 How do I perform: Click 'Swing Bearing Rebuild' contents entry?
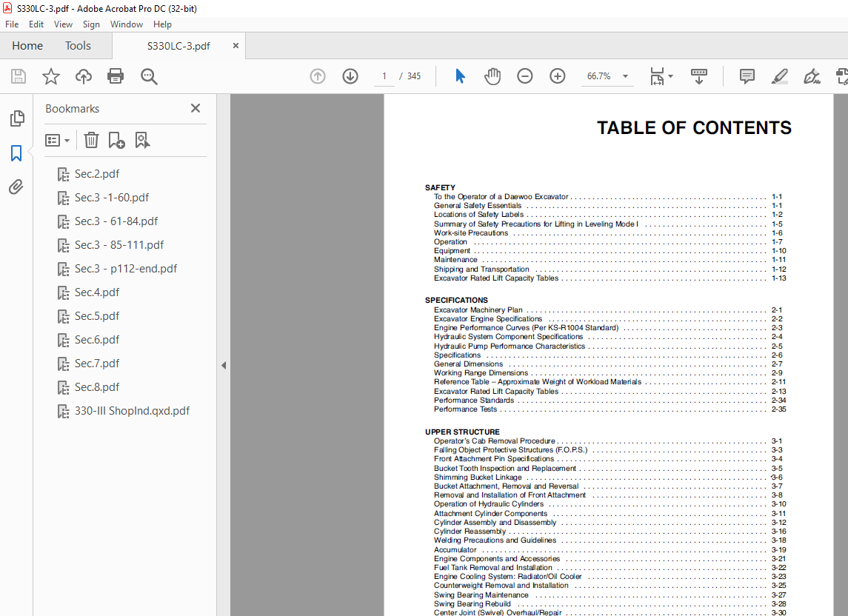(x=472, y=604)
